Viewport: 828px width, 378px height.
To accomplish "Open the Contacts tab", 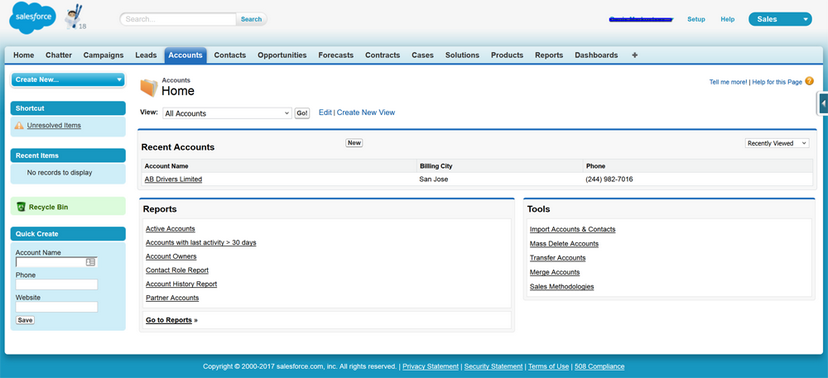I will pyautogui.click(x=230, y=55).
